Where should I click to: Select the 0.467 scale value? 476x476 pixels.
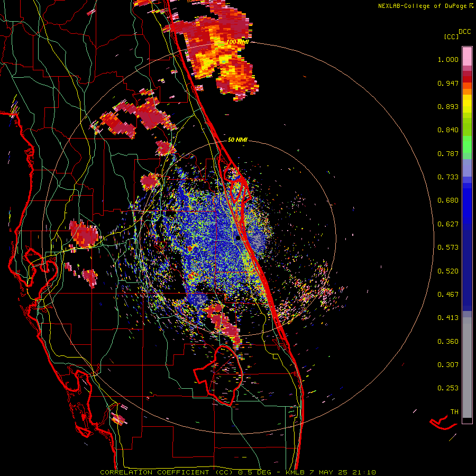click(448, 295)
